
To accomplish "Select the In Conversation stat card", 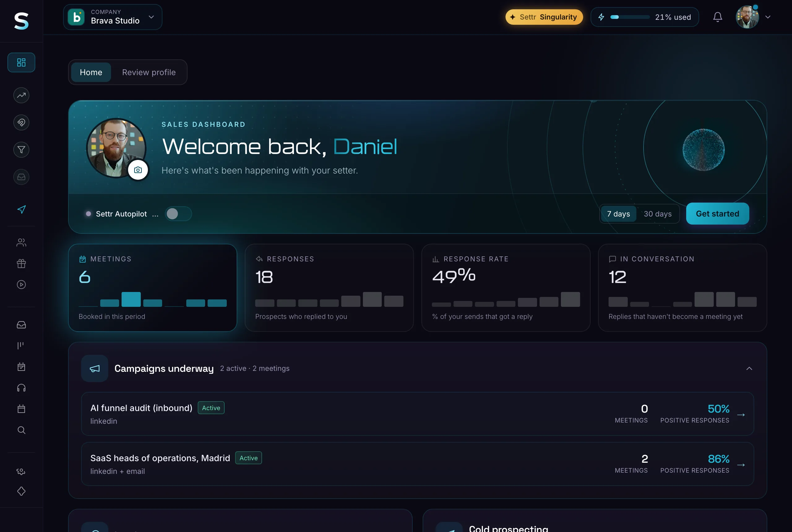I will (x=682, y=288).
